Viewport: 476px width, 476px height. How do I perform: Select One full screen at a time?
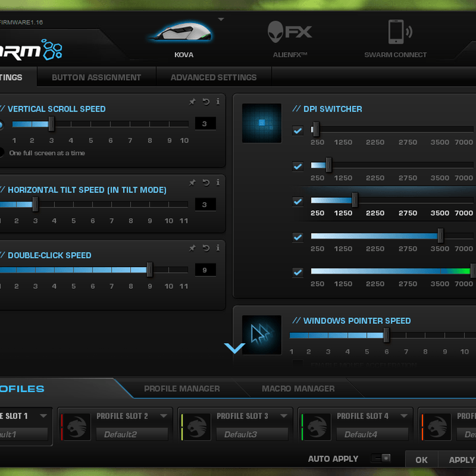pos(1,153)
